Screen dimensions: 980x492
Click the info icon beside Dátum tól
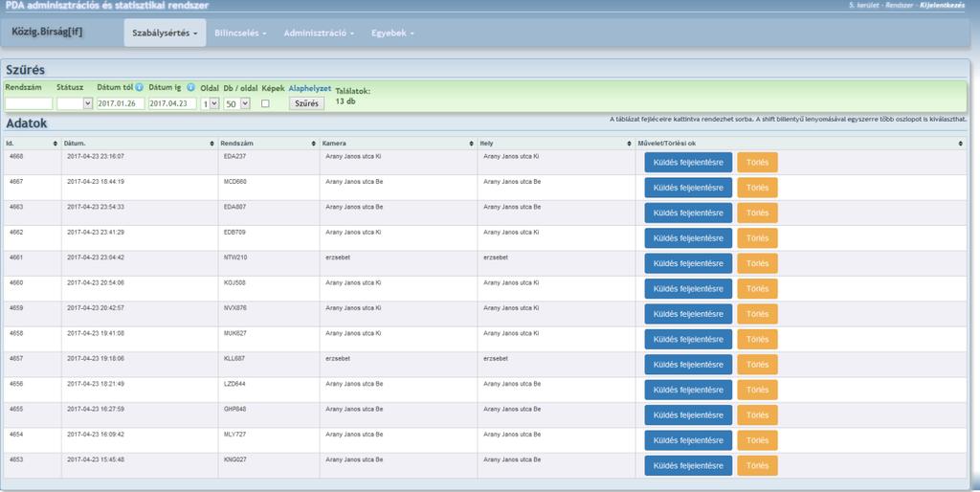coord(140,87)
